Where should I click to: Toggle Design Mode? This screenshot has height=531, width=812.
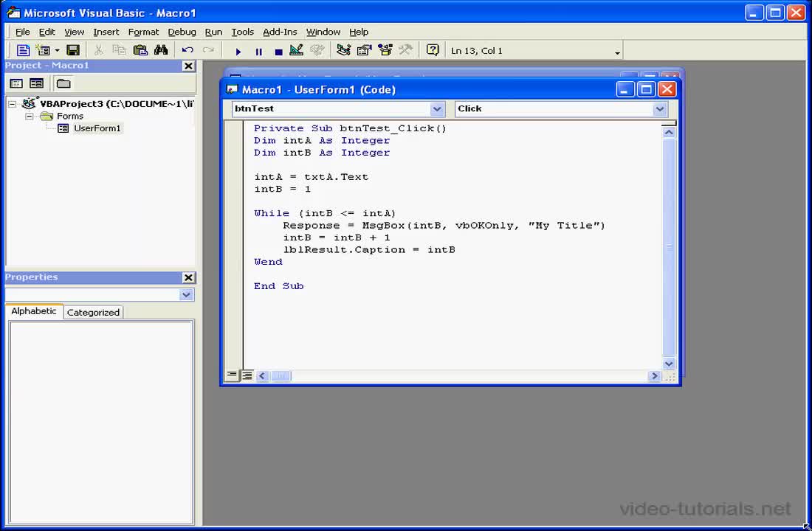pyautogui.click(x=297, y=51)
